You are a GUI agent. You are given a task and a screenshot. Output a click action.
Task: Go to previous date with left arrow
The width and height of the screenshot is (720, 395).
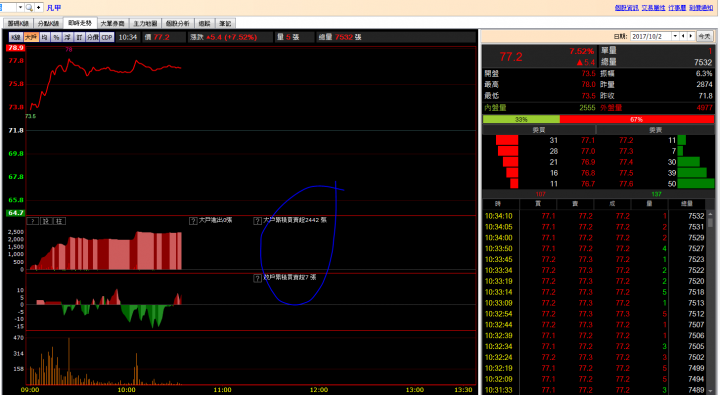pyautogui.click(x=683, y=36)
